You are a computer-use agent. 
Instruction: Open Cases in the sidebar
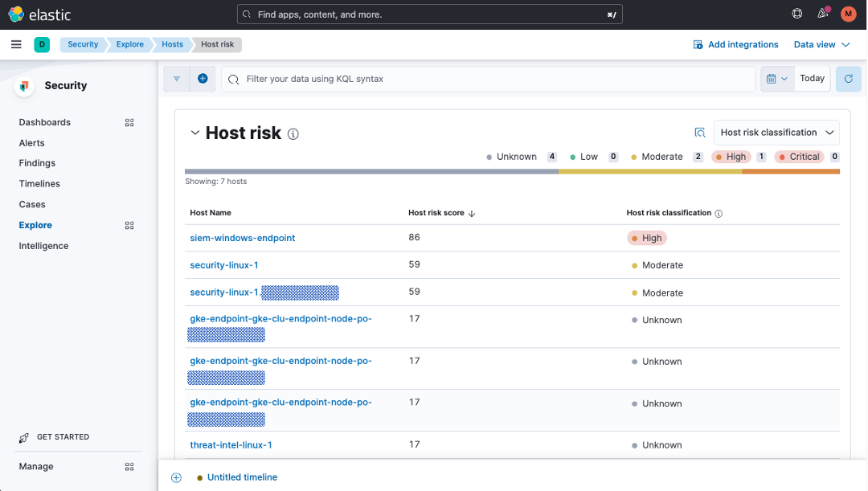click(x=32, y=204)
